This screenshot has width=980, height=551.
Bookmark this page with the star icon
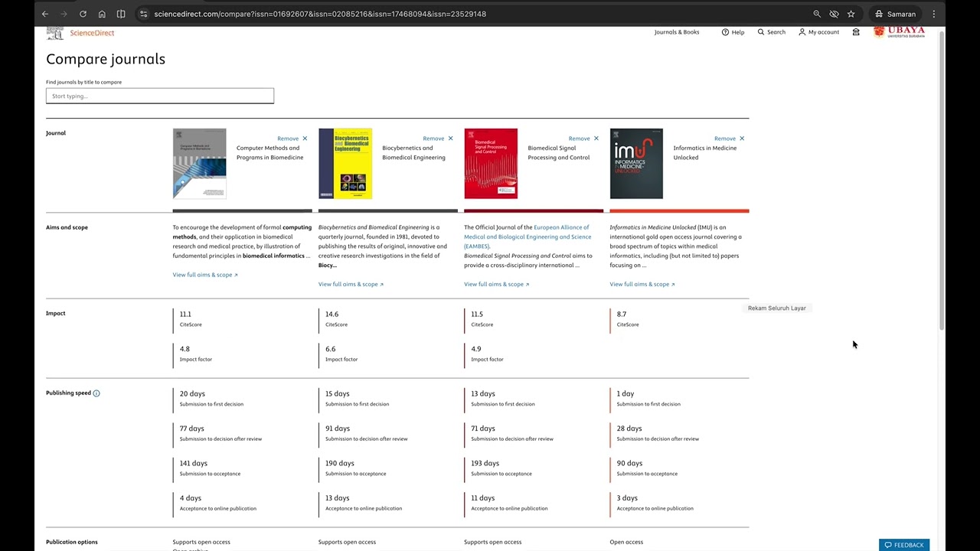[x=851, y=14]
